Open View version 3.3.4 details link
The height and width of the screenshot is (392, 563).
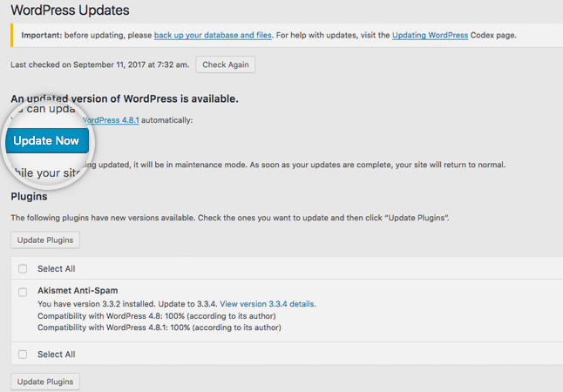coord(268,304)
